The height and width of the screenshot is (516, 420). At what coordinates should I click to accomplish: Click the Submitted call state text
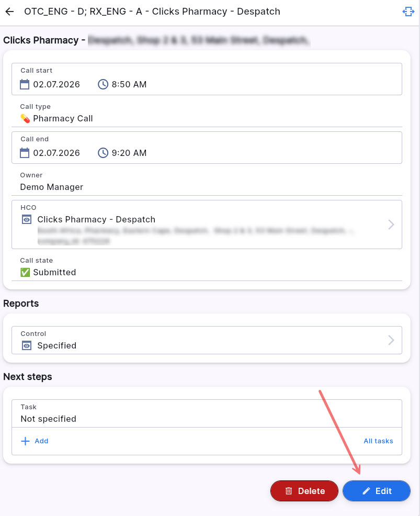point(54,272)
